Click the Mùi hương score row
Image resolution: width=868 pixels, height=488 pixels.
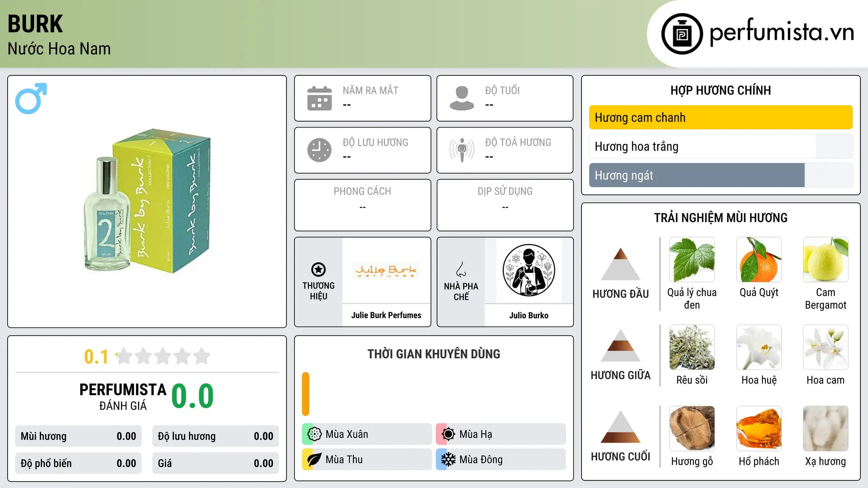click(78, 436)
